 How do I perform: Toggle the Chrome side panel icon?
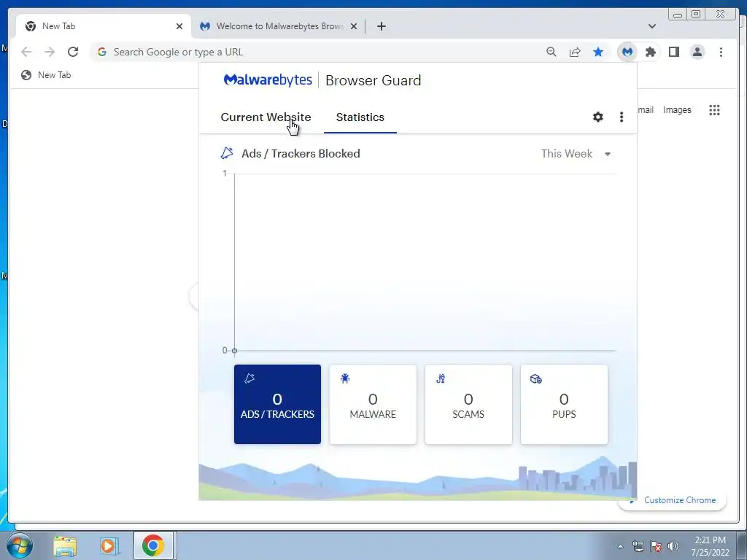[673, 52]
